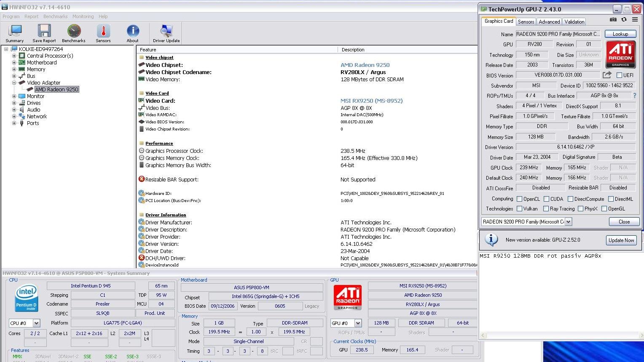
Task: Click the GPU-Z Name text field
Action: click(x=558, y=34)
